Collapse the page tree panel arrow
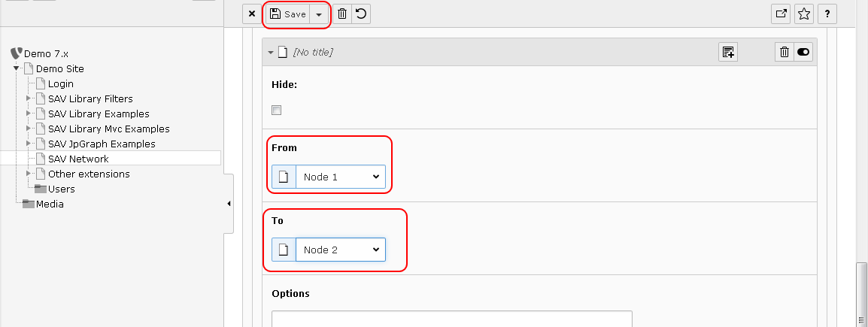Viewport: 868px width, 327px height. [229, 204]
